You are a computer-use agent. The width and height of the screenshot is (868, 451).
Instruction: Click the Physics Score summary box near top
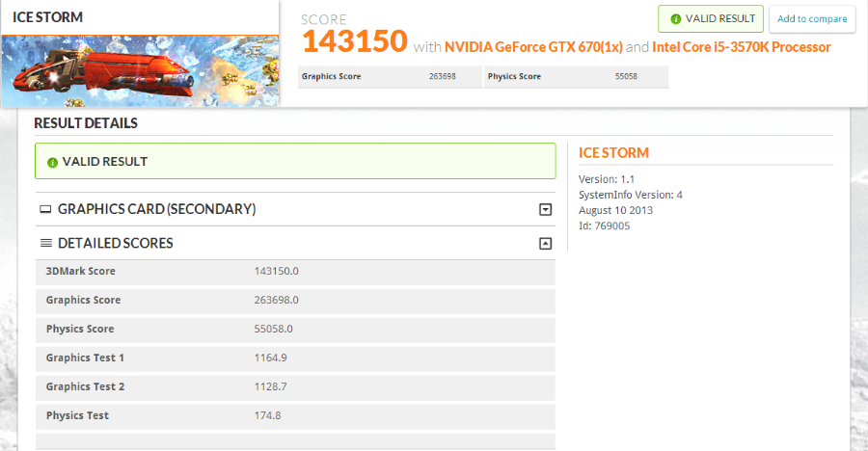(576, 76)
